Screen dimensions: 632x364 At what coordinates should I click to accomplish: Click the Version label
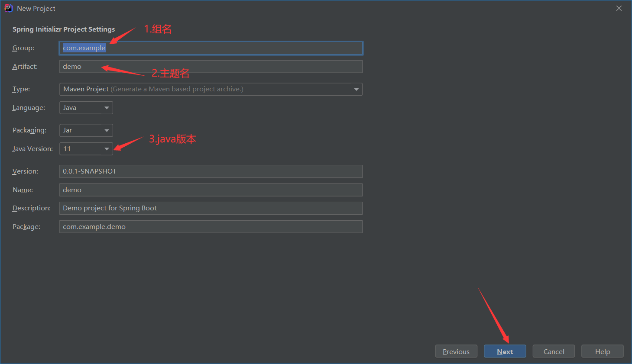(25, 171)
